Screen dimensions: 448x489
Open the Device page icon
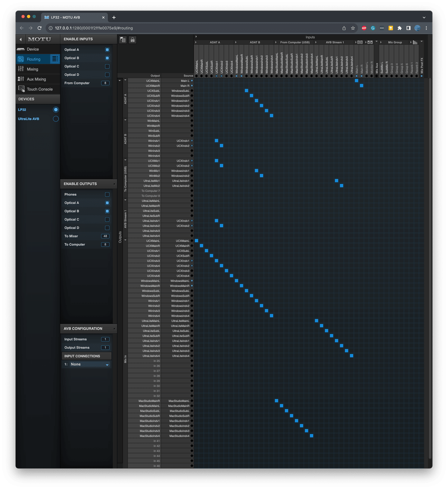click(21, 49)
